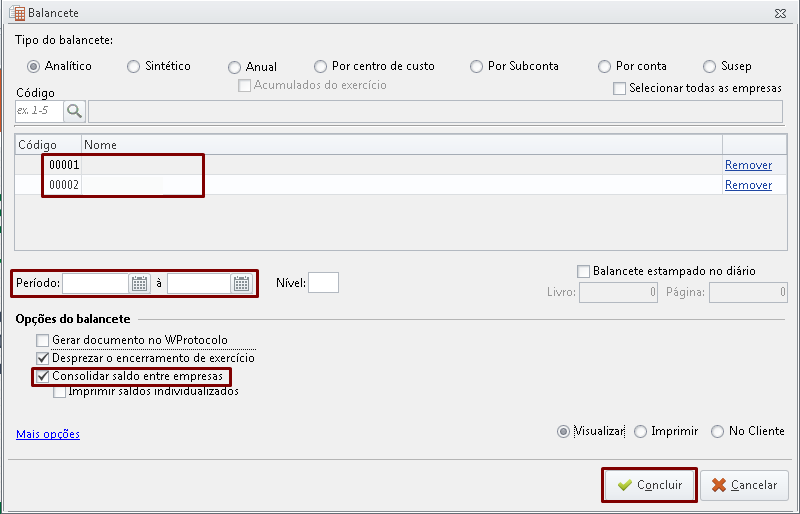Select table row with code 00001
The width and height of the screenshot is (800, 514).
(401, 165)
